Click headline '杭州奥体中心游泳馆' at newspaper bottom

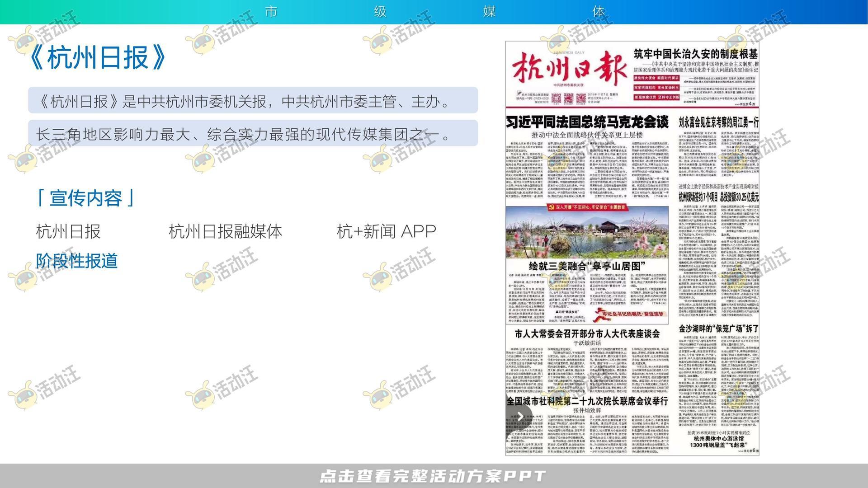coord(719,438)
